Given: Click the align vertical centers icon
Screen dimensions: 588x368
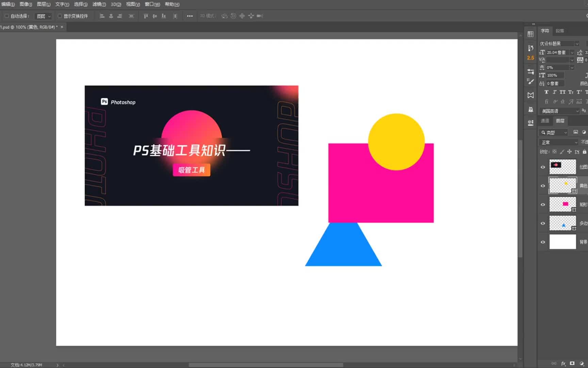Looking at the screenshot, I should tap(155, 16).
